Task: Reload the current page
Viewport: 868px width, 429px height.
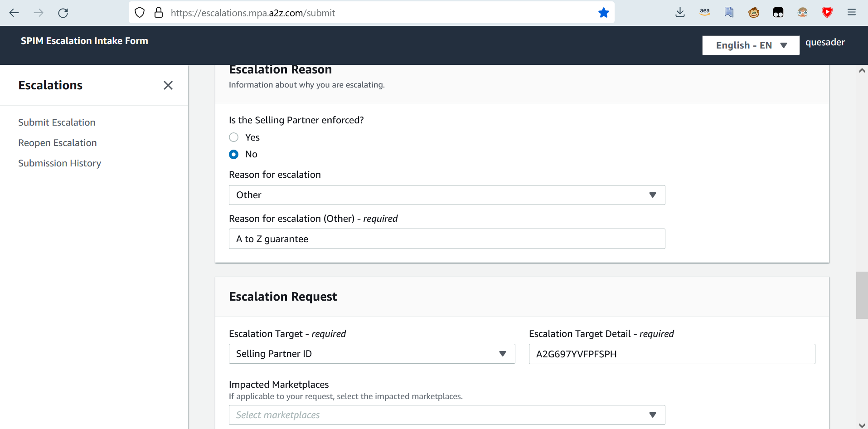Action: [x=63, y=13]
